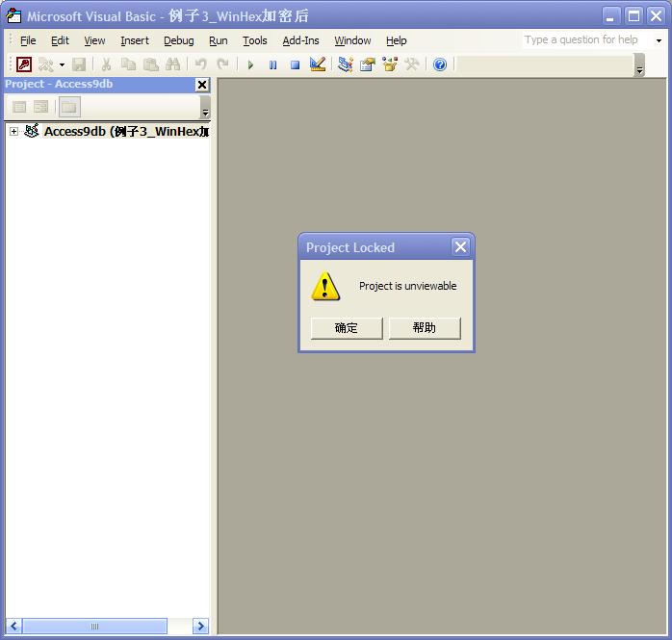
Task: Click the horizontal scrollbar thumb in Project panel
Action: (94, 627)
